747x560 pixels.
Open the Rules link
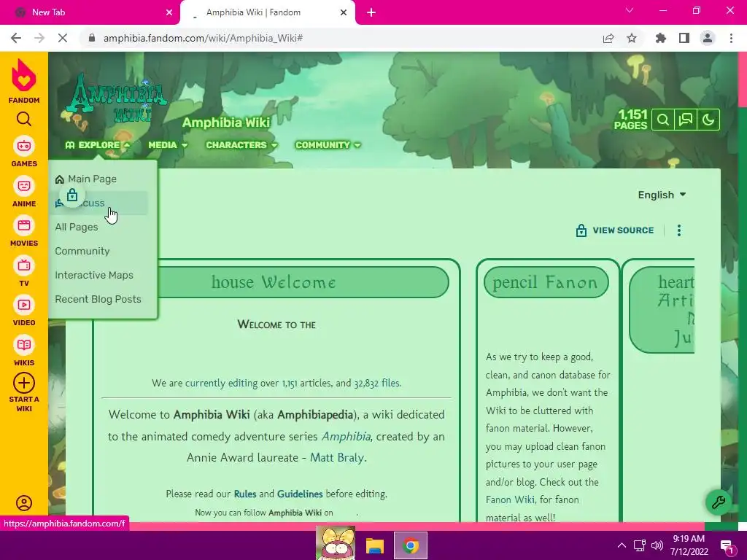click(x=245, y=494)
